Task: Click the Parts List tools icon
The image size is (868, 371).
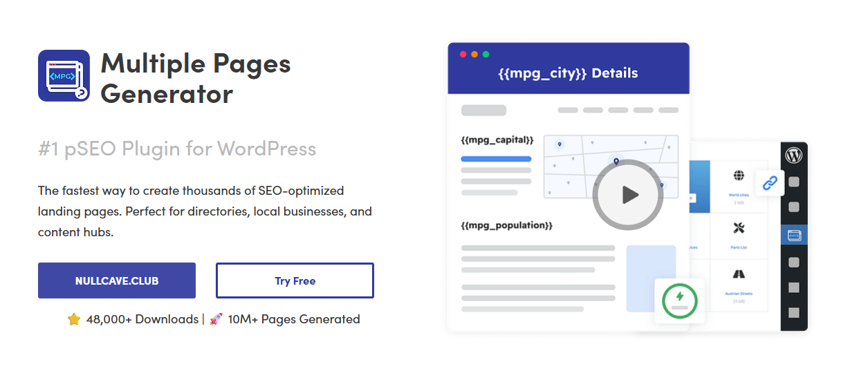Action: click(x=739, y=227)
